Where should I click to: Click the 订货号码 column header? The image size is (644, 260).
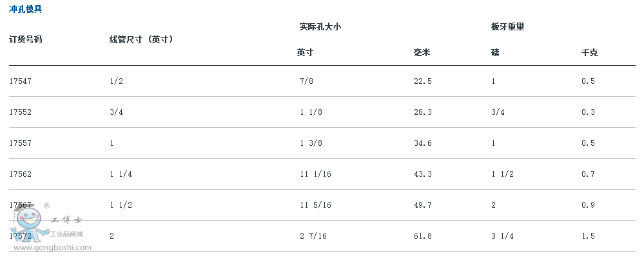click(x=26, y=39)
